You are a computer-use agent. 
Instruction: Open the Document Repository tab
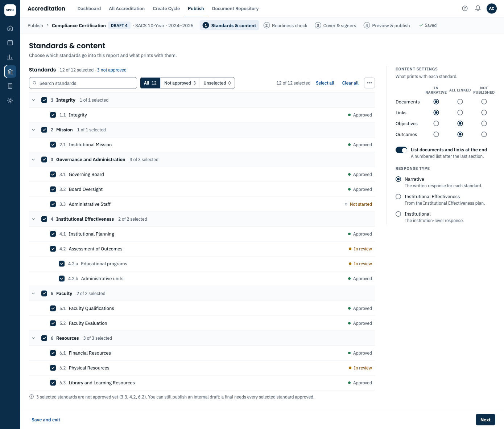[235, 9]
